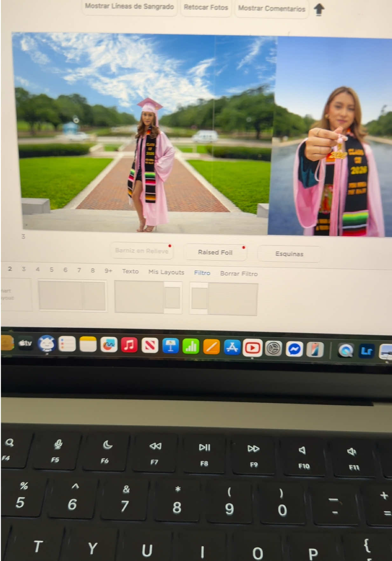Open the Music app in the dock
This screenshot has width=392, height=561.
[129, 345]
